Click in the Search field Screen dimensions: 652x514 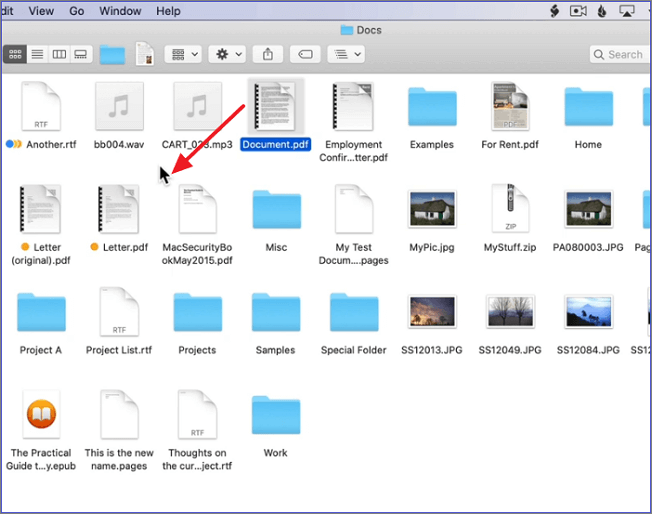[x=620, y=54]
